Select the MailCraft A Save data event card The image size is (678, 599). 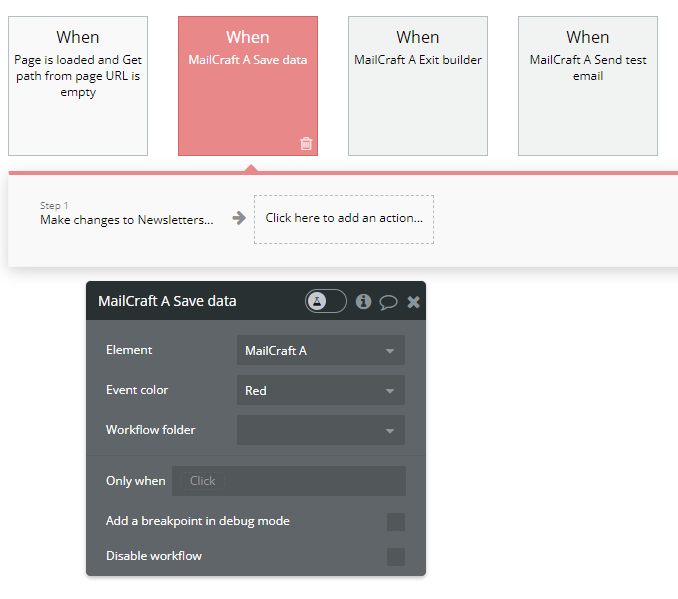pyautogui.click(x=248, y=86)
